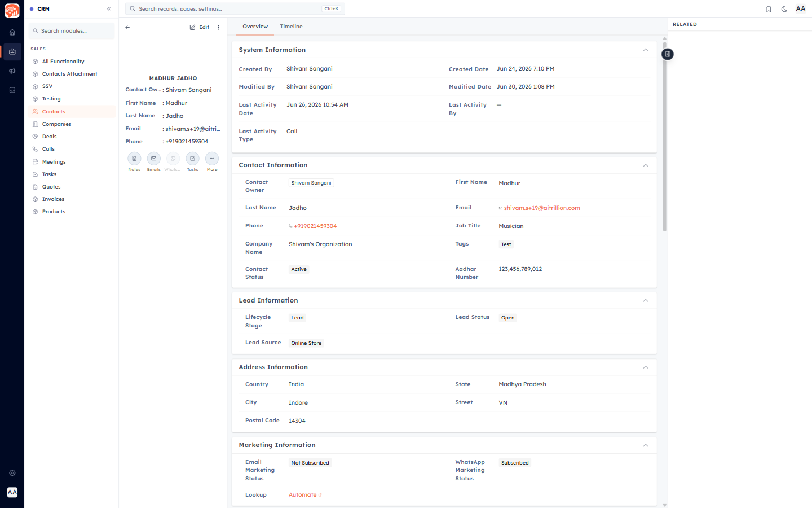The image size is (812, 508).
Task: Click the Lead lifecycle stage badge
Action: coord(297,318)
